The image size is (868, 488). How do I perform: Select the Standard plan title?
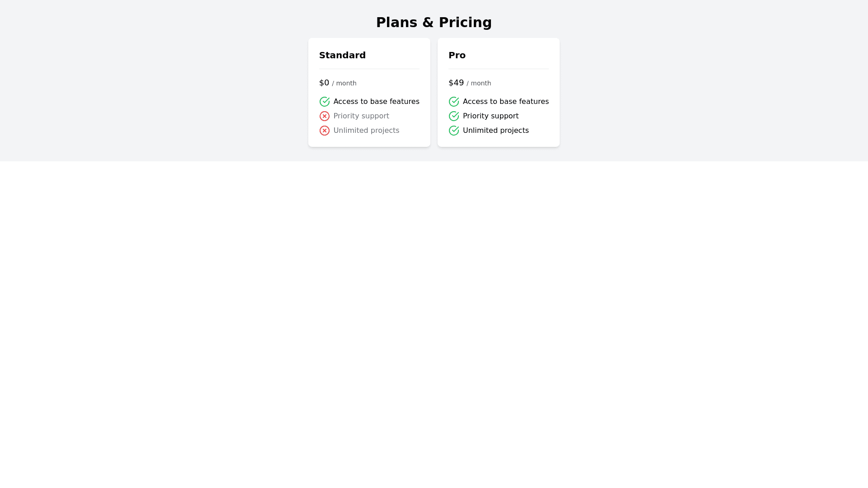point(342,55)
